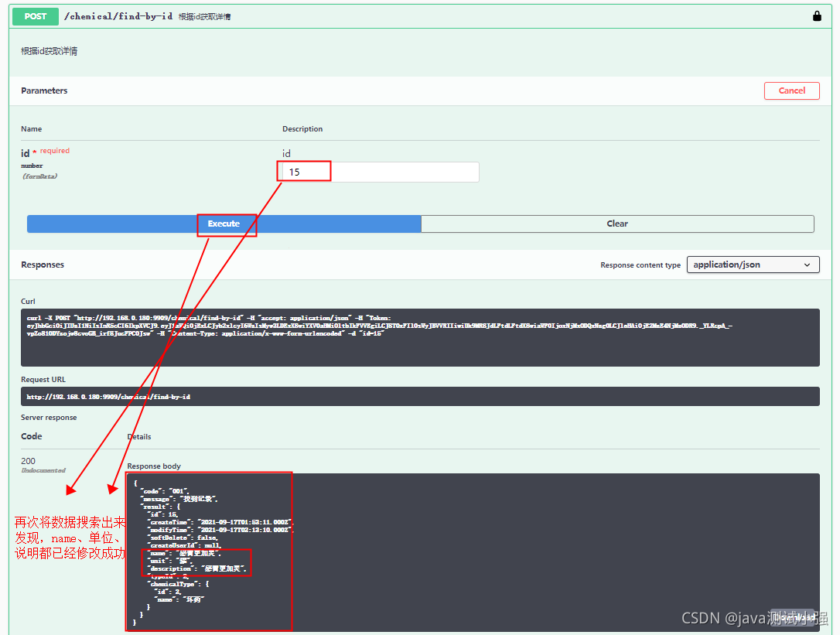Cancel the try-it-out mode
Screen dimensions: 840x635
791,90
